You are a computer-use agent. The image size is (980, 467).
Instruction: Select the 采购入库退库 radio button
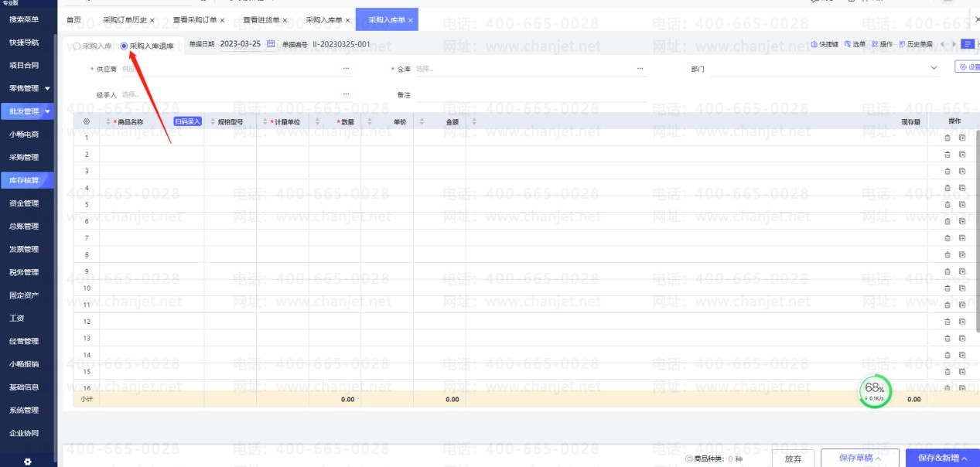[124, 46]
